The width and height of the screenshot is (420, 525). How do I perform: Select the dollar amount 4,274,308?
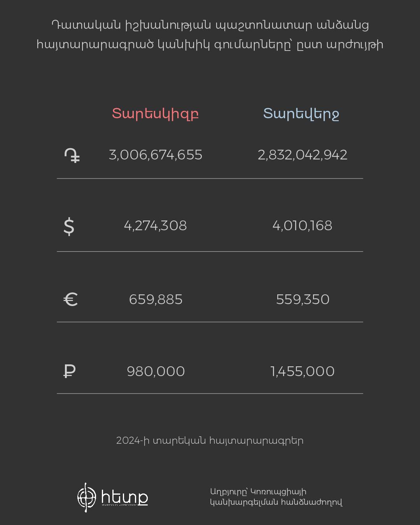coord(155,226)
